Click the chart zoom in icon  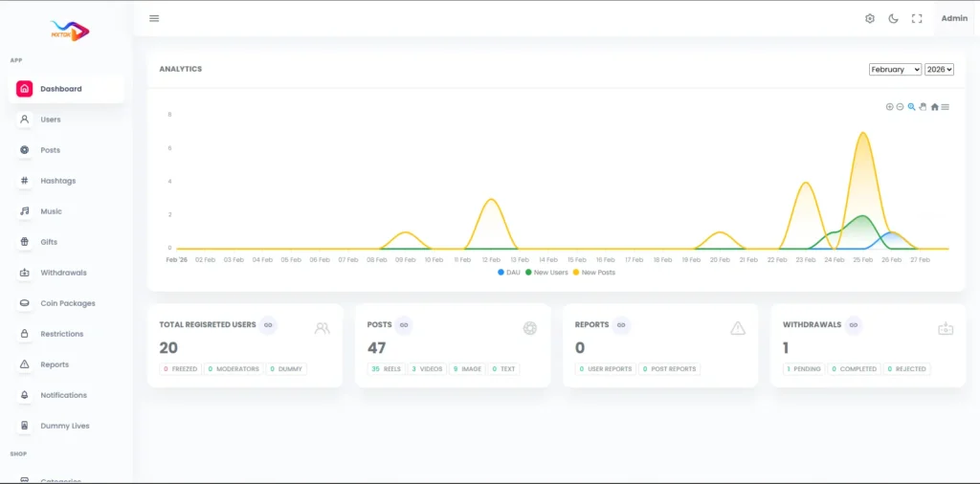pos(889,107)
